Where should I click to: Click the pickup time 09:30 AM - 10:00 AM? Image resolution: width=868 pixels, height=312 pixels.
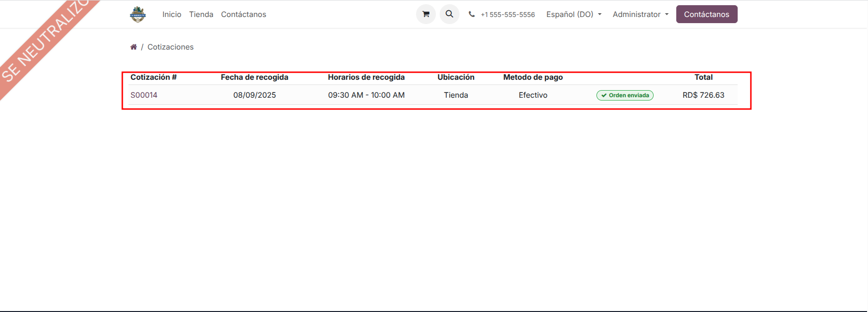tap(366, 95)
